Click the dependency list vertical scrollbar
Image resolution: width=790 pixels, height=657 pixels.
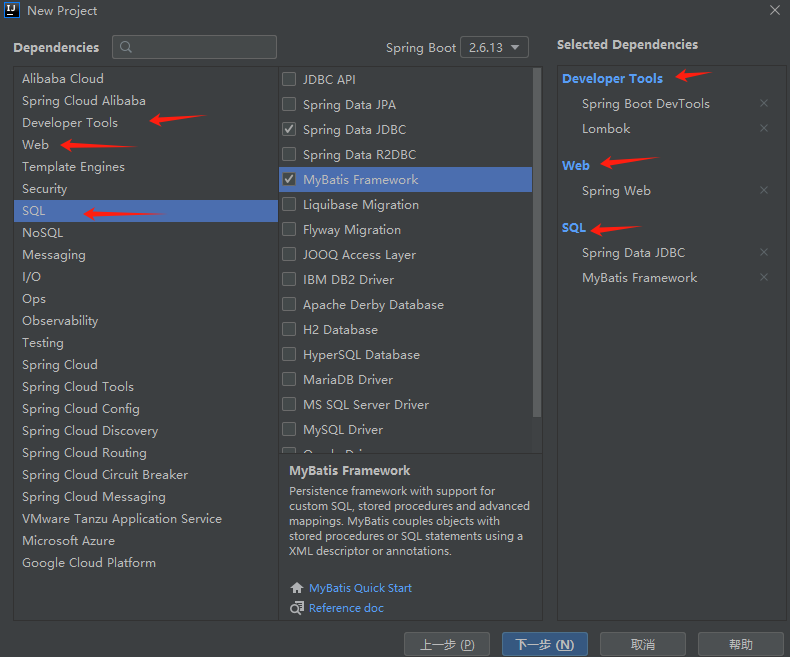tap(537, 243)
